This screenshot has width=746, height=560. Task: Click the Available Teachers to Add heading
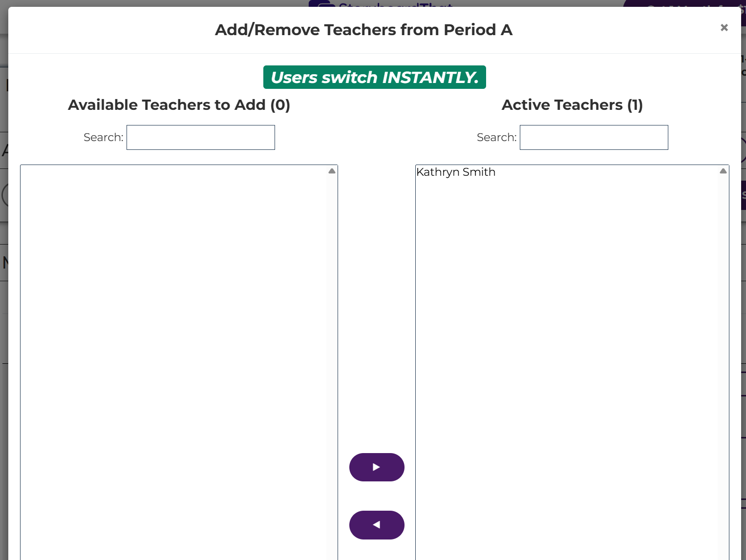179,105
